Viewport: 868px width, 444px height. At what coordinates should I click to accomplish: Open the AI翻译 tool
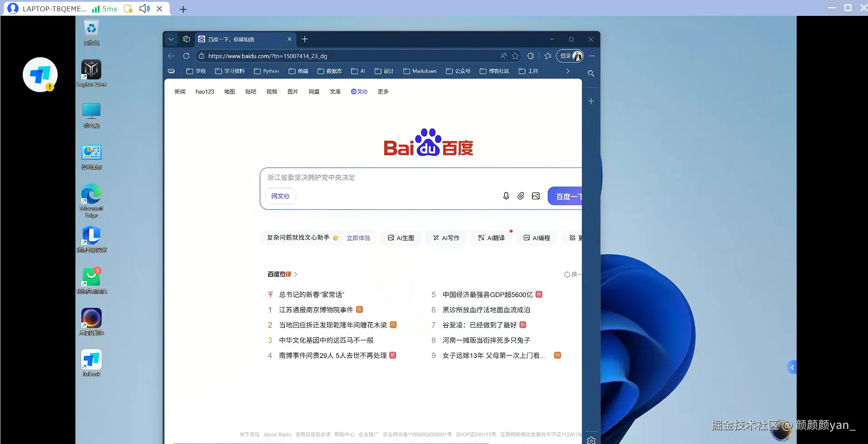[491, 238]
